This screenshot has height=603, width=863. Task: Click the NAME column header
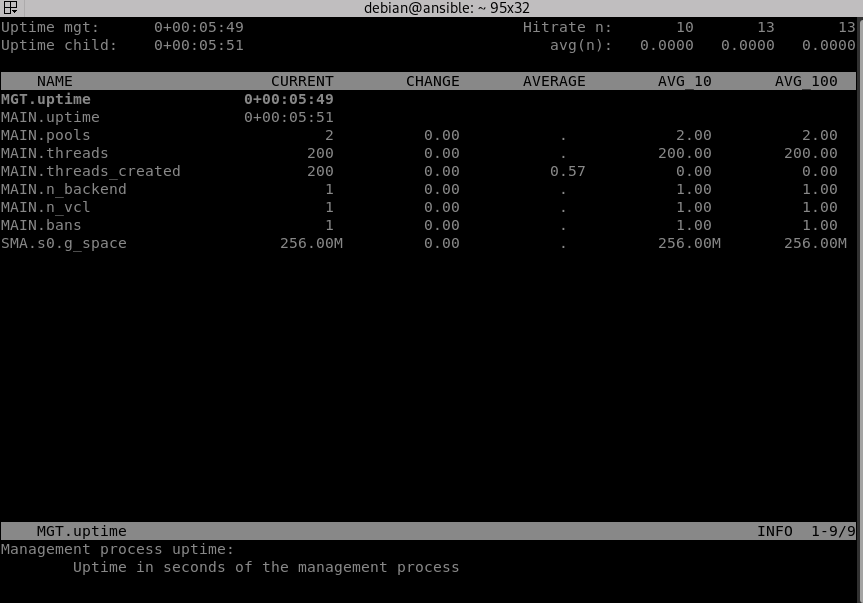55,81
